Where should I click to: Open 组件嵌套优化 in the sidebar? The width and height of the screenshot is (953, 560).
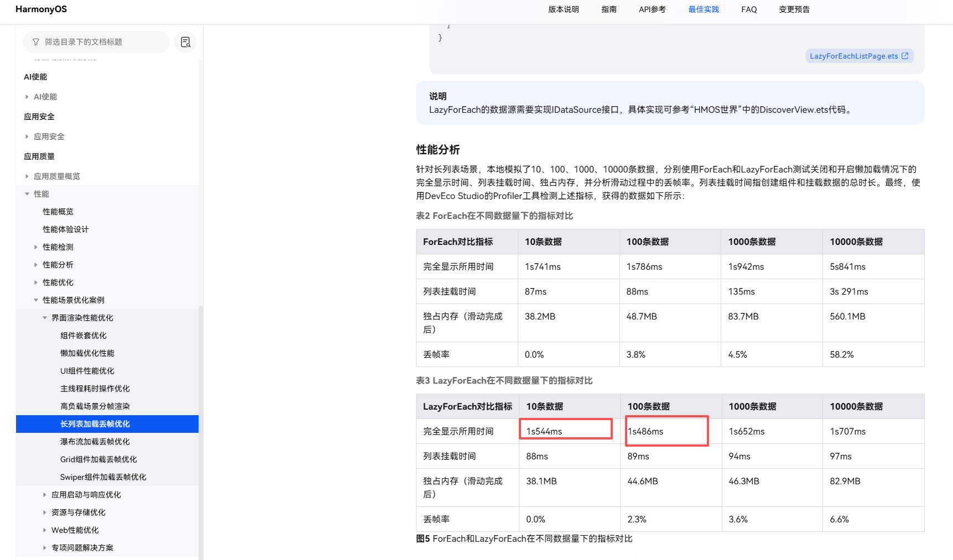click(x=84, y=336)
